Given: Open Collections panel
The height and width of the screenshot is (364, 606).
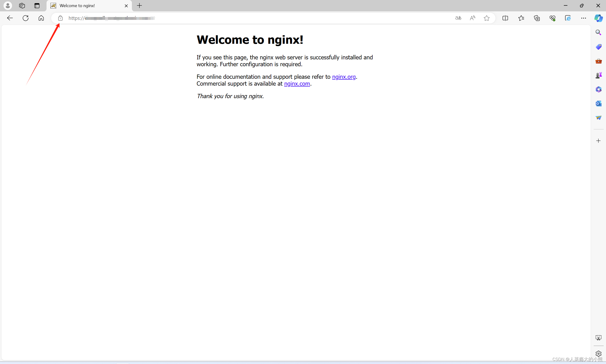Looking at the screenshot, I should point(537,18).
